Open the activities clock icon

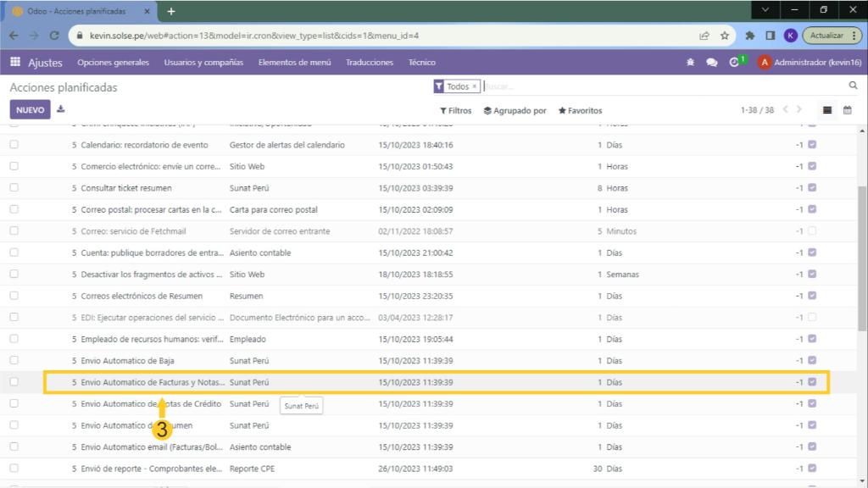pos(734,63)
